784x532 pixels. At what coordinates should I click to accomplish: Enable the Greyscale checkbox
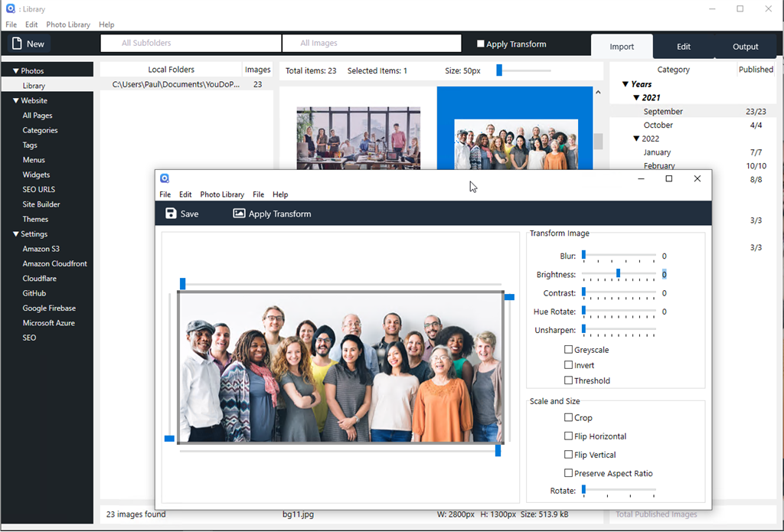[x=569, y=350]
